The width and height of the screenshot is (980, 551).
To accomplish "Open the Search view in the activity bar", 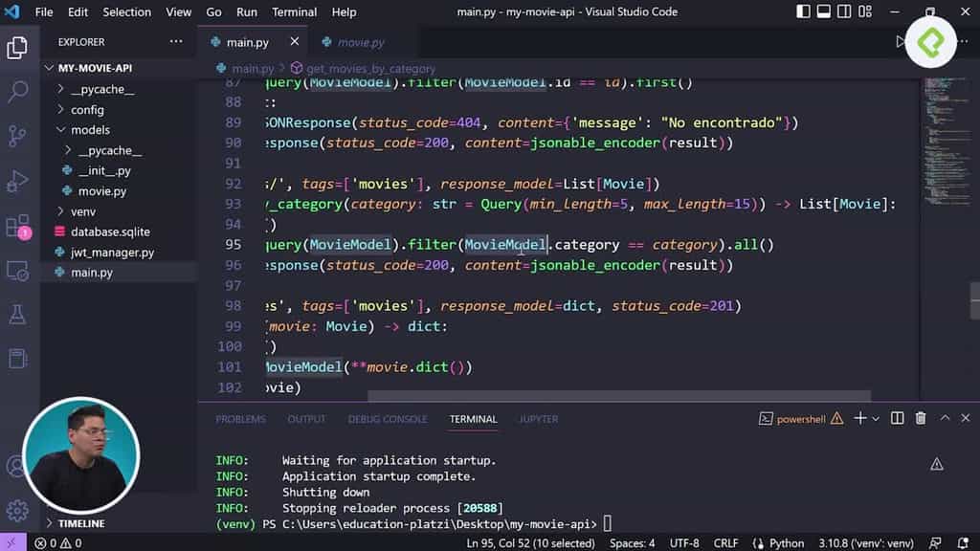I will 19,92.
